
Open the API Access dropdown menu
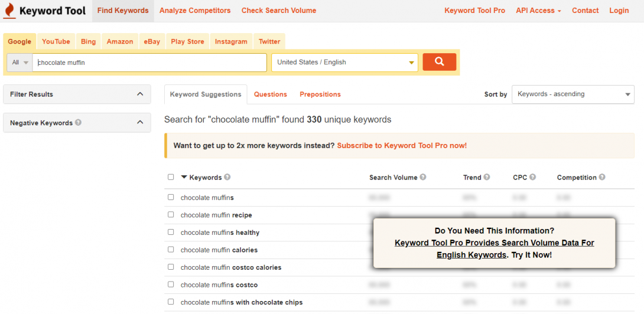pyautogui.click(x=538, y=11)
